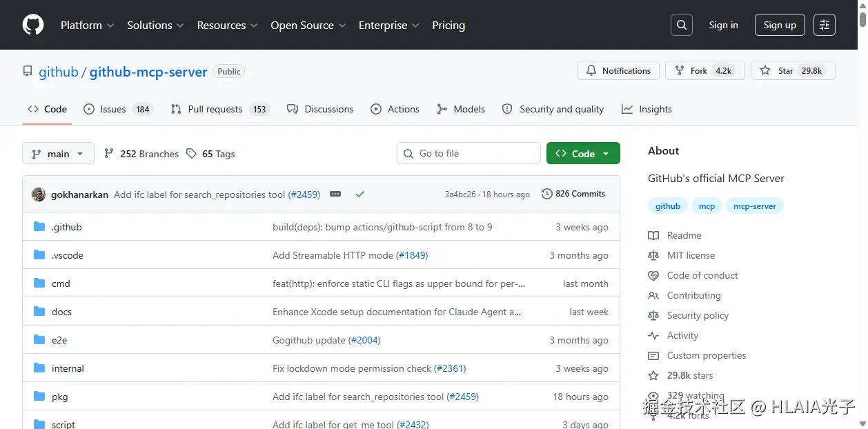Fork the repository with Fork button
Image resolution: width=868 pixels, height=429 pixels.
coord(704,70)
